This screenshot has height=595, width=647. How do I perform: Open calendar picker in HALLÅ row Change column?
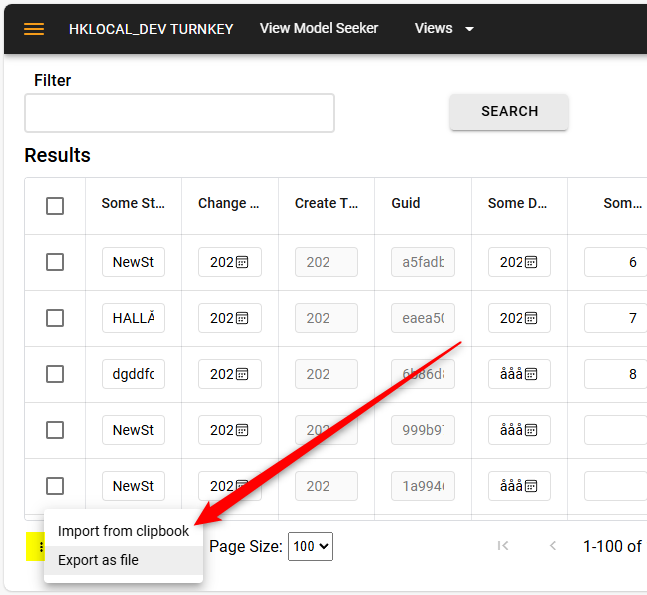point(242,318)
